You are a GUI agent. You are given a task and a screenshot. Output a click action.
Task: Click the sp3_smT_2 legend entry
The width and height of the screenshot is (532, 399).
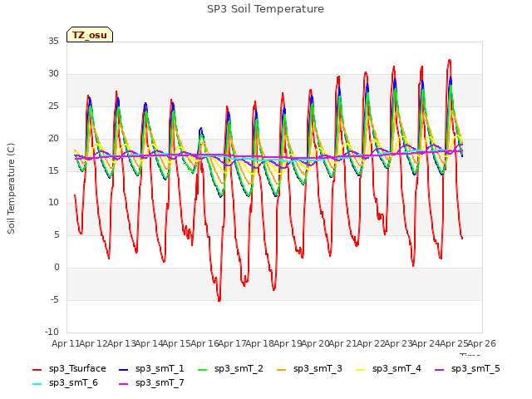(230, 369)
